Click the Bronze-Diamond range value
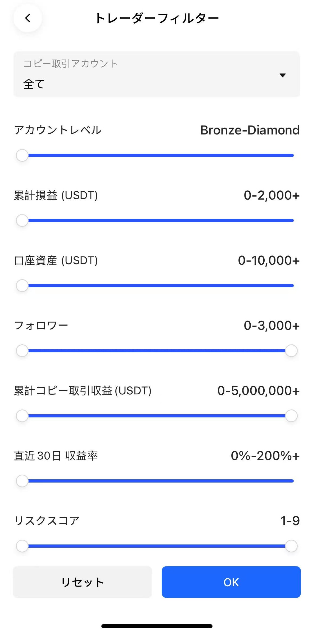This screenshot has height=644, width=312. [250, 130]
